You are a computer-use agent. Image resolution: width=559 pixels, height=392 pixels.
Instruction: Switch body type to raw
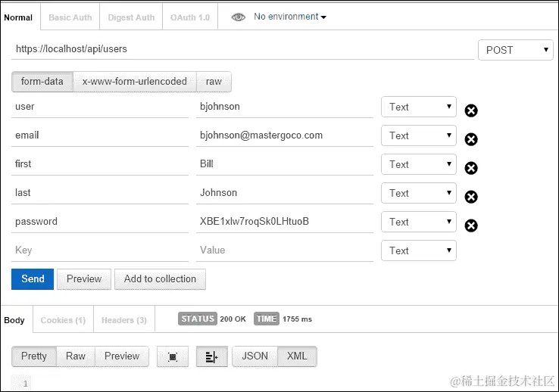[x=214, y=82]
